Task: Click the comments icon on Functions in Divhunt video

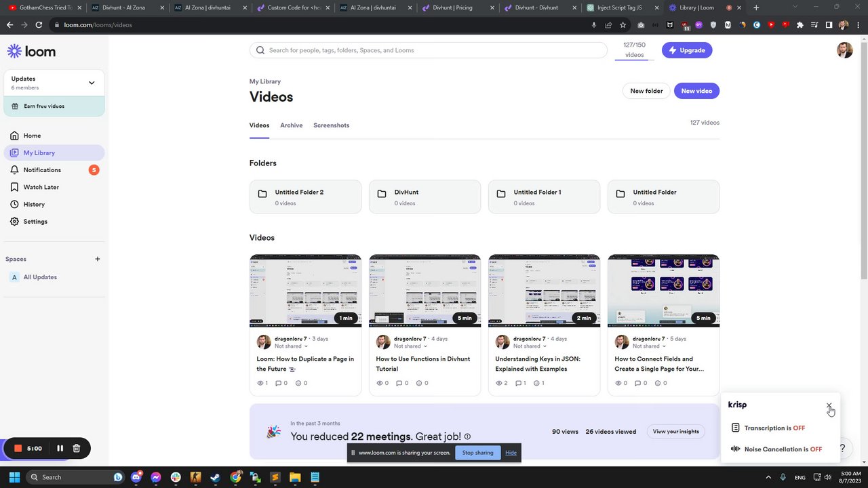Action: pyautogui.click(x=398, y=383)
